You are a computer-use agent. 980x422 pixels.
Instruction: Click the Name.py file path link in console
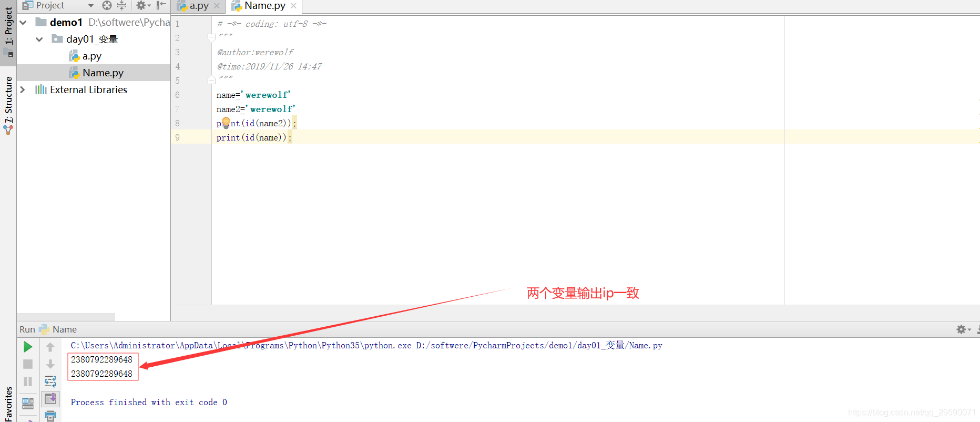539,346
